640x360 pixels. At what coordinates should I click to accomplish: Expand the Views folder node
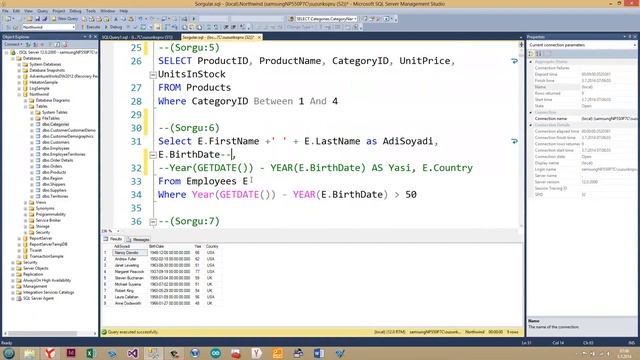pyautogui.click(x=25, y=202)
